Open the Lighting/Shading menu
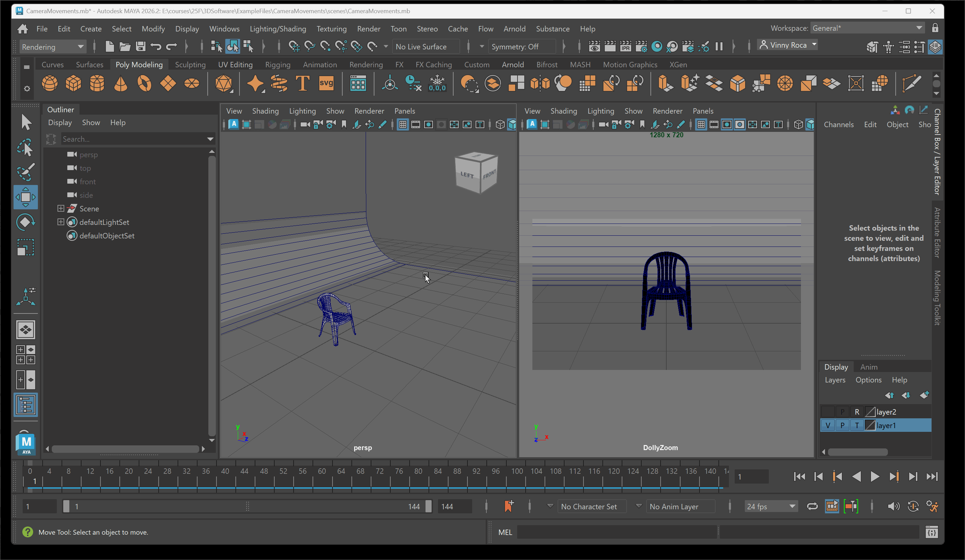965x560 pixels. pos(278,29)
